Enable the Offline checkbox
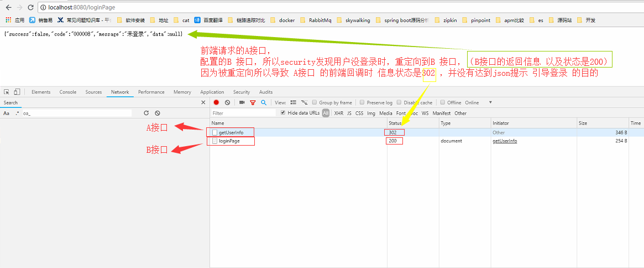Image resolution: width=644 pixels, height=268 pixels. (x=443, y=102)
